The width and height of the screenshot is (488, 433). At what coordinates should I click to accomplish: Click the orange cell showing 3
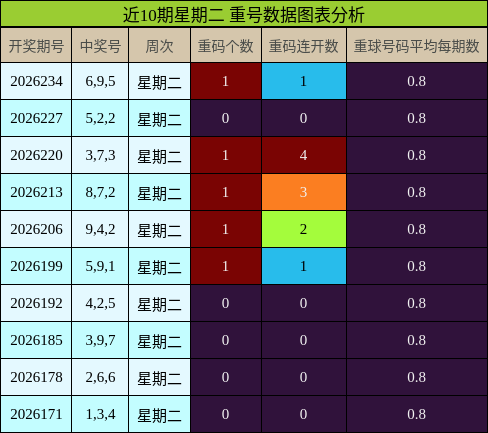304,192
